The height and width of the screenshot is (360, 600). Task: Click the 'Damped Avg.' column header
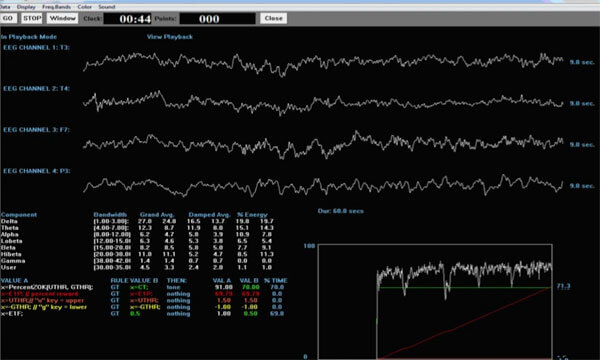[x=209, y=215]
